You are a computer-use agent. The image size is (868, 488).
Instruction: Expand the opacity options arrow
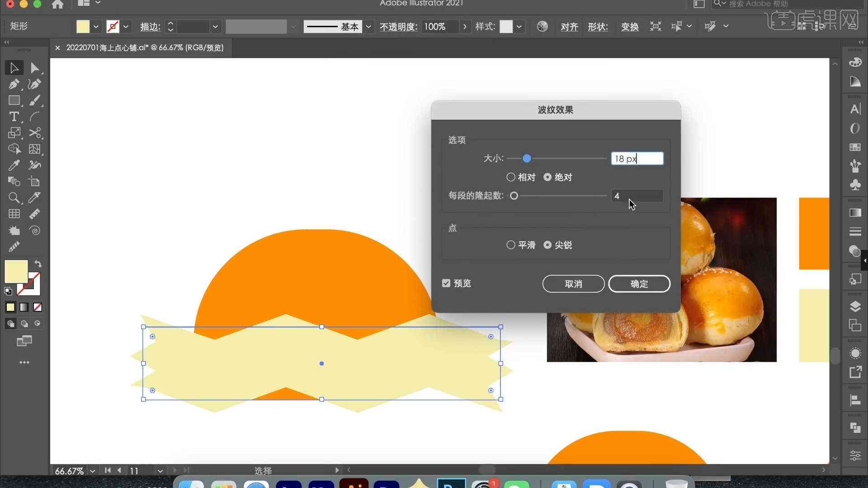pyautogui.click(x=465, y=27)
